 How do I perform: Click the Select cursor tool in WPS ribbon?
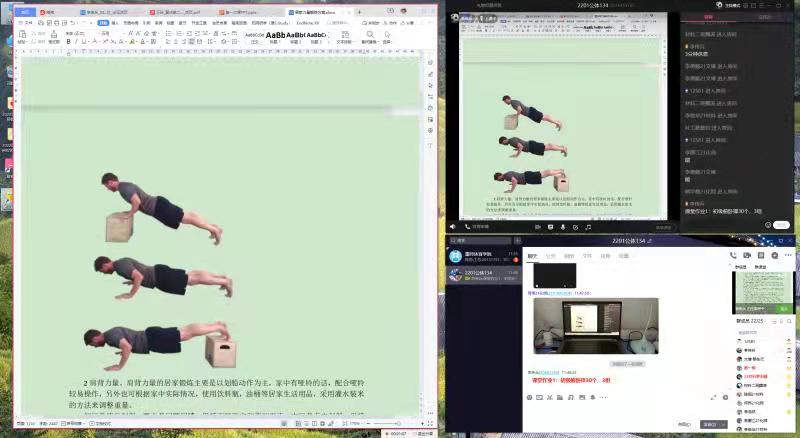(x=387, y=34)
